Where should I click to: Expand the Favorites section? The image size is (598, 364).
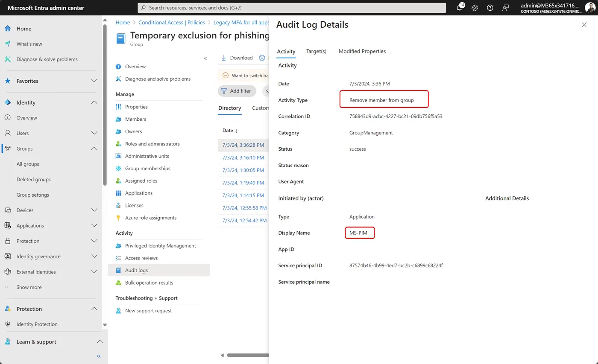[94, 81]
